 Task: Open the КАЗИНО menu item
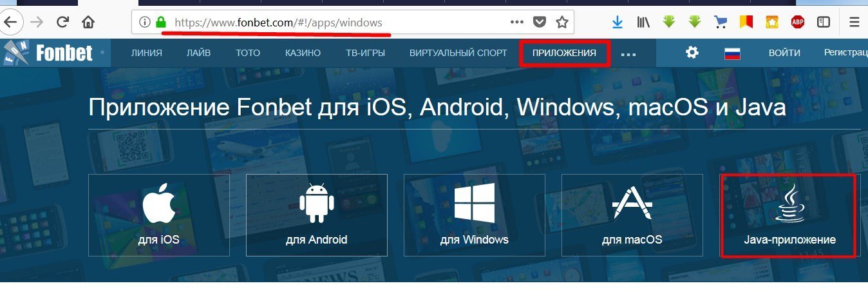coord(303,53)
